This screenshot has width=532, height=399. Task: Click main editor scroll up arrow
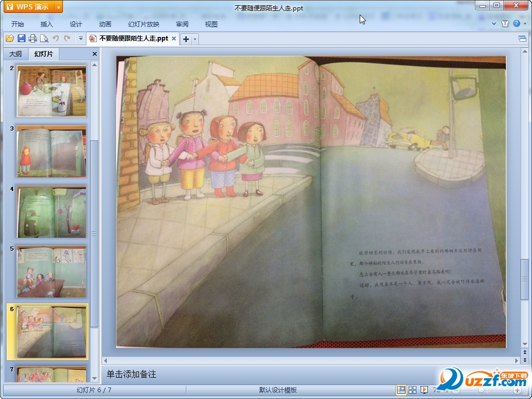click(525, 52)
